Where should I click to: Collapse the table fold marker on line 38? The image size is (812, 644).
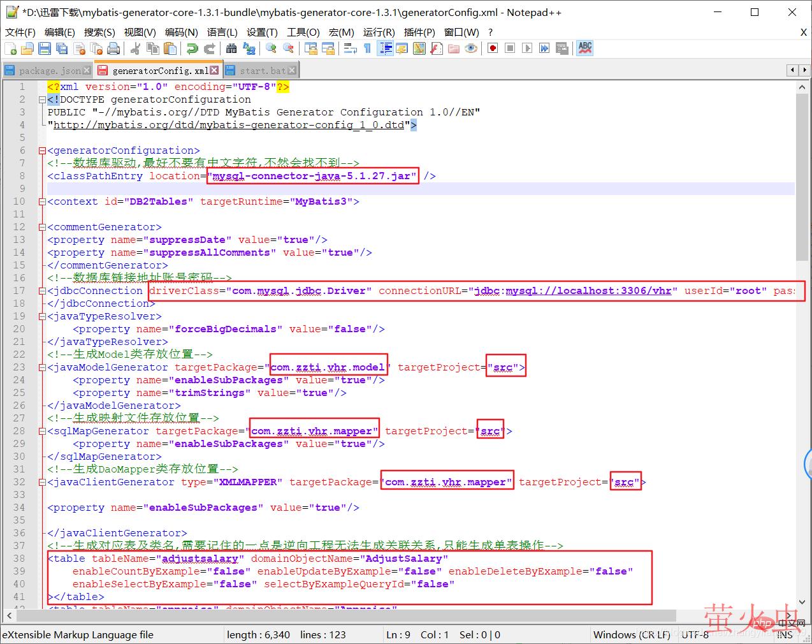42,559
